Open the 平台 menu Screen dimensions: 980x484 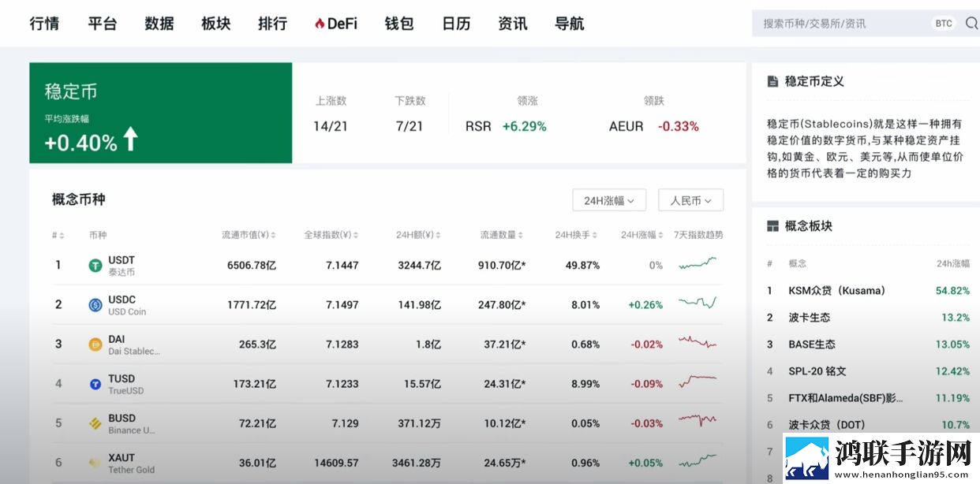click(x=103, y=24)
